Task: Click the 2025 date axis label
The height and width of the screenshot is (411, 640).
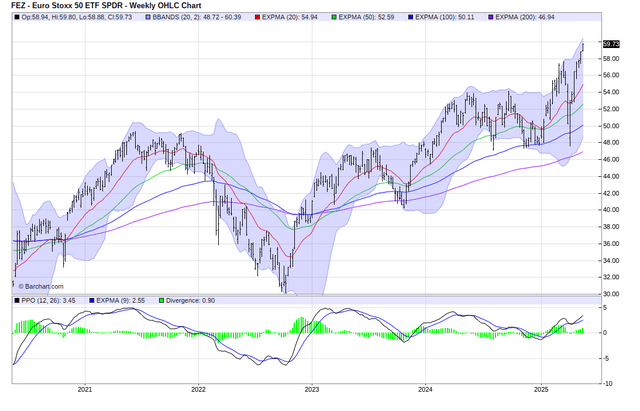Action: (541, 390)
